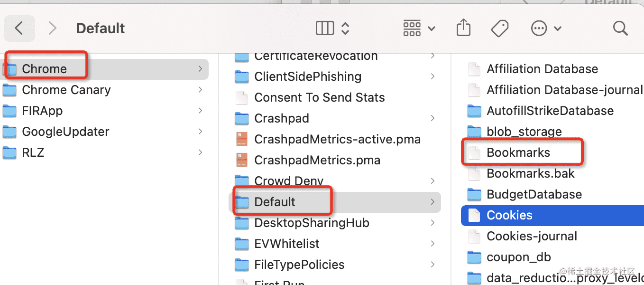Click the Tags toolbar icon

(x=499, y=28)
